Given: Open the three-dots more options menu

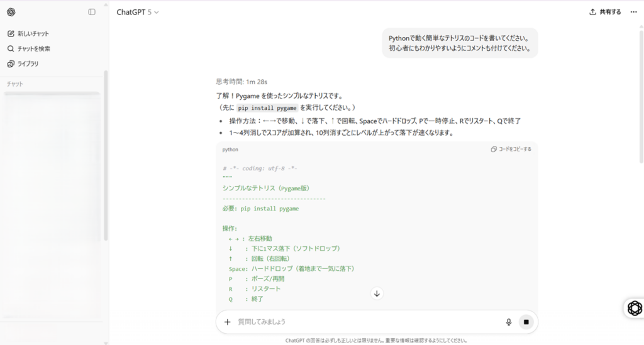Looking at the screenshot, I should coord(634,12).
